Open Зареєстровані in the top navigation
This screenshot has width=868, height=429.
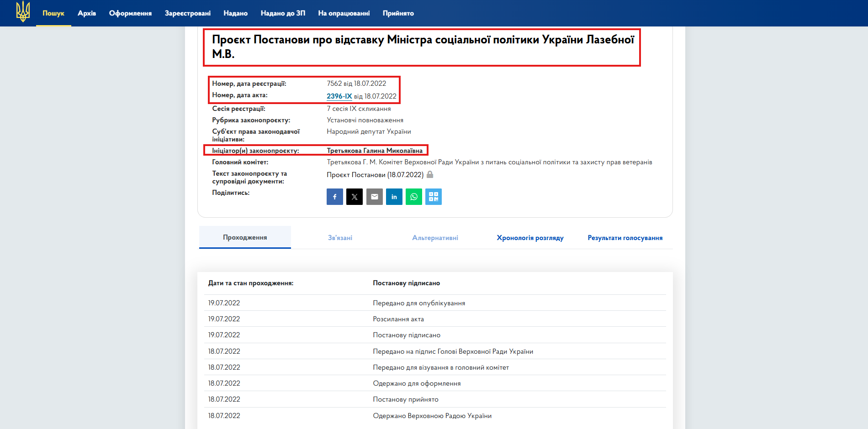(188, 13)
